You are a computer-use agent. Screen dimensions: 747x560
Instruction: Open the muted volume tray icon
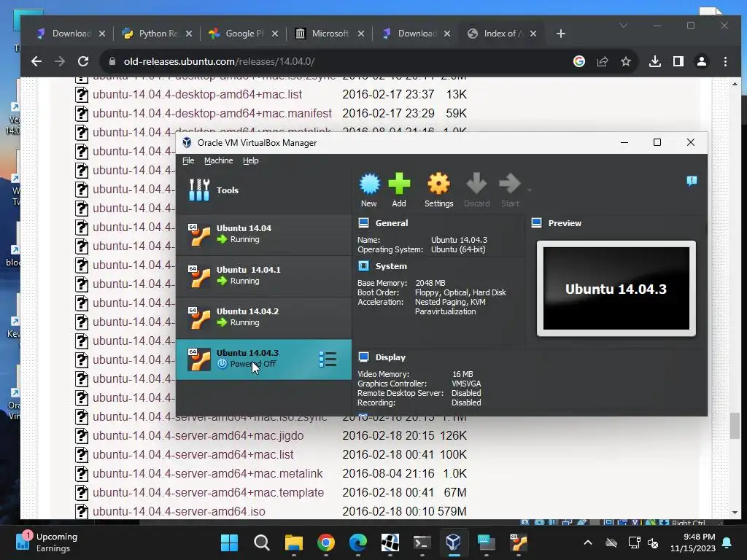click(x=653, y=542)
